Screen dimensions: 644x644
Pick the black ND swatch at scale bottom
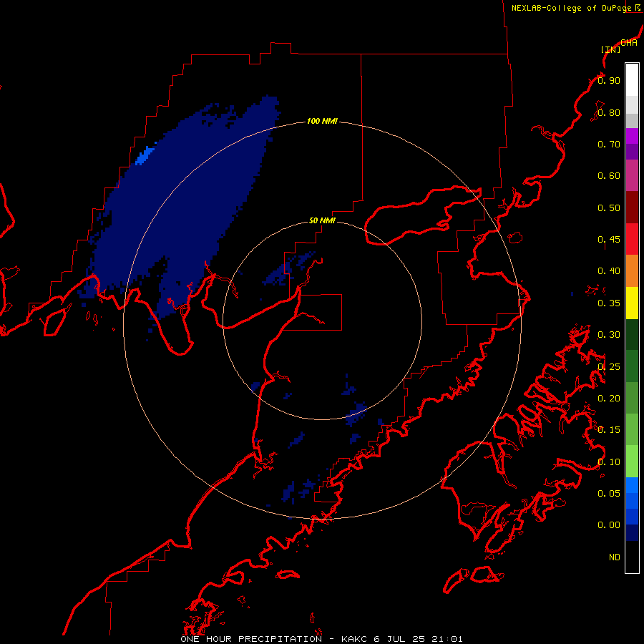point(632,557)
